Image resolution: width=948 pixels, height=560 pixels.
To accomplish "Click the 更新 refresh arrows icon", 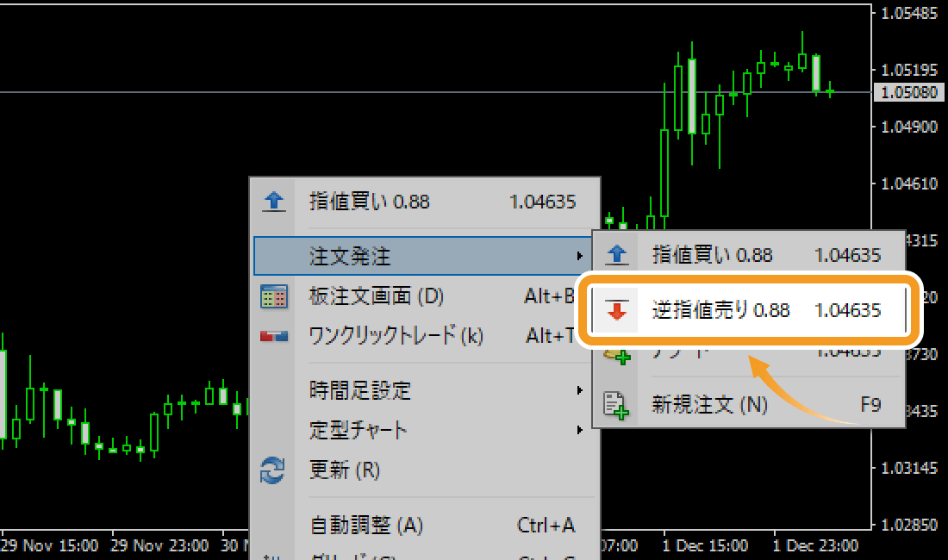I will click(x=272, y=470).
